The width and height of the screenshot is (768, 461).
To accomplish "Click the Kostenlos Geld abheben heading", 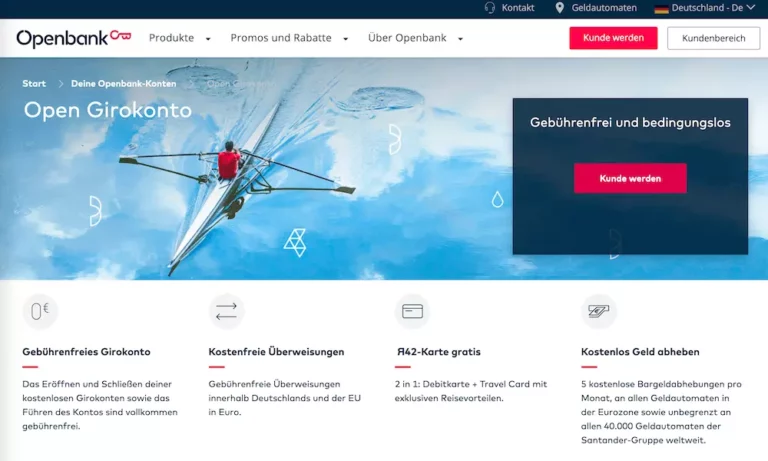I will 640,352.
